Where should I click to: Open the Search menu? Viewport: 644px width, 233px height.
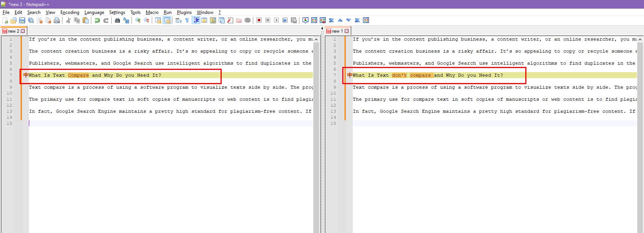(x=34, y=12)
